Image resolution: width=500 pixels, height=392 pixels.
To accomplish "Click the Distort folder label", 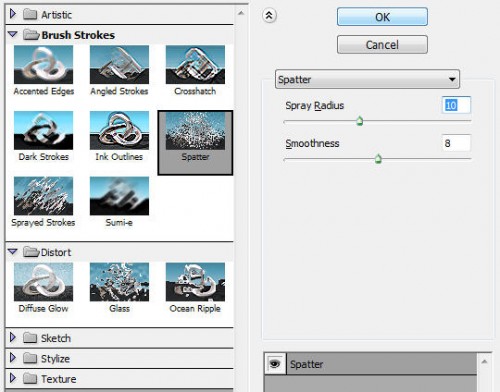I will point(56,252).
